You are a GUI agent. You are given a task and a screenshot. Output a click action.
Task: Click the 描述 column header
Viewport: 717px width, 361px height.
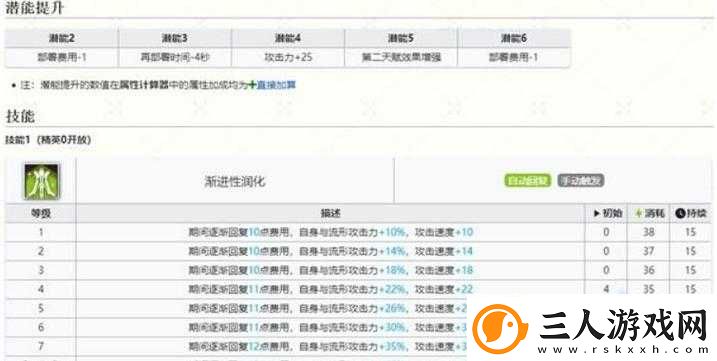(x=330, y=213)
